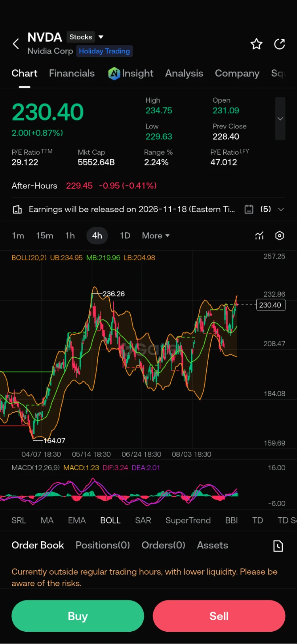This screenshot has width=297, height=644.
Task: Tap the current price 230.40 chart label
Action: (270, 305)
